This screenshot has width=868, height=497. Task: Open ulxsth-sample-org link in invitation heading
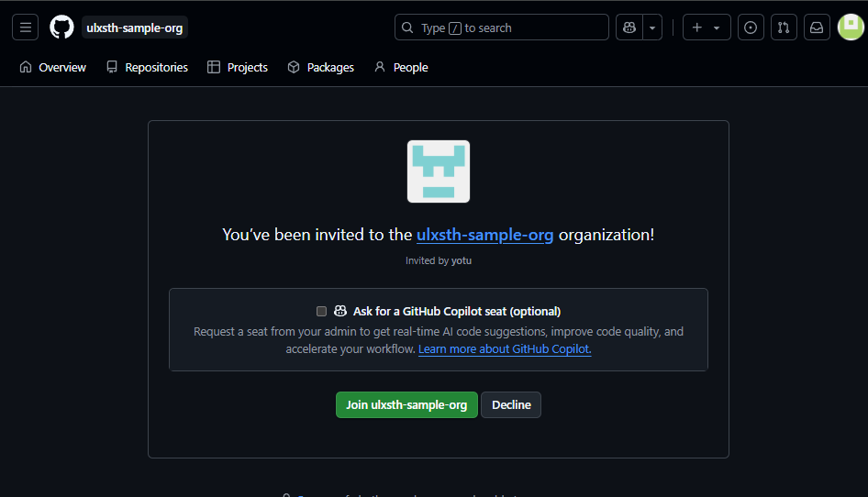[x=485, y=235]
